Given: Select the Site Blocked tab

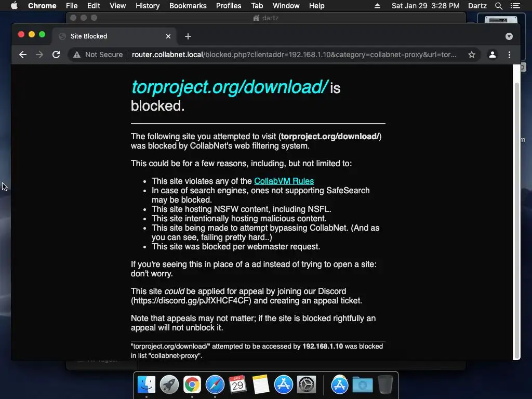Looking at the screenshot, I should pyautogui.click(x=115, y=36).
